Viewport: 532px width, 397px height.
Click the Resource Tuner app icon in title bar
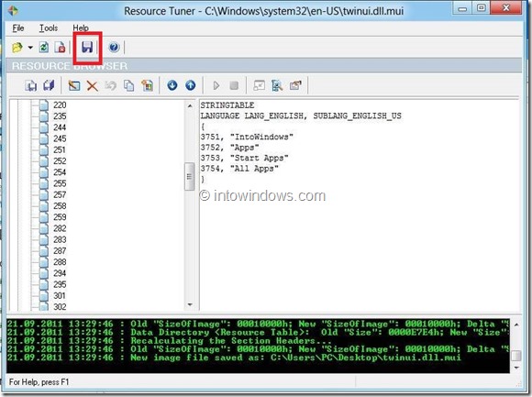[x=13, y=10]
